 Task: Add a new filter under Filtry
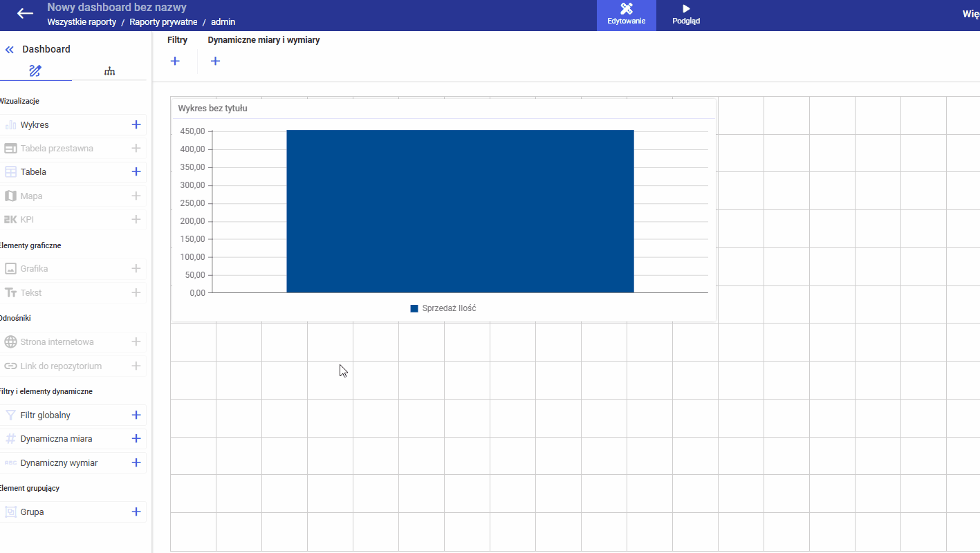tap(175, 62)
